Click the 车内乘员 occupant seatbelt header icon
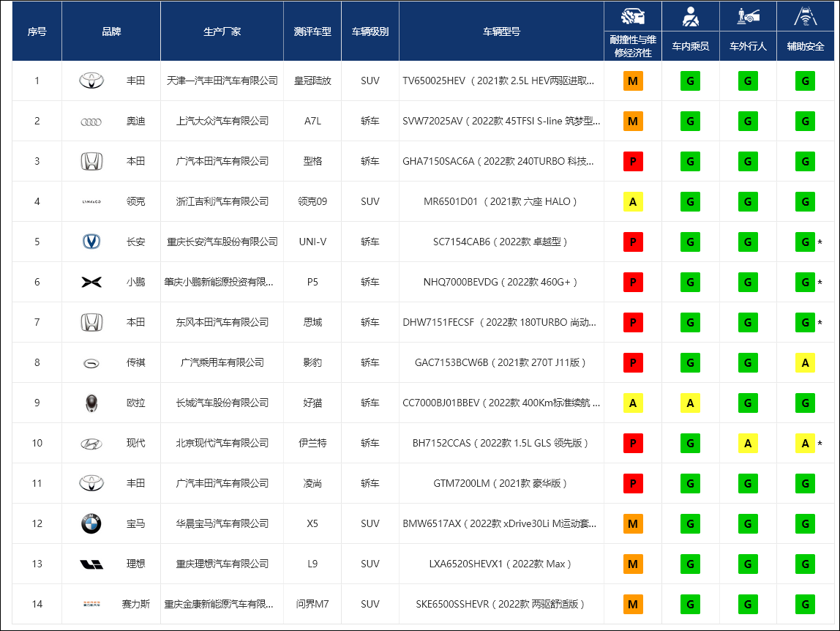Screen dimensions: 840x631 click(691, 17)
